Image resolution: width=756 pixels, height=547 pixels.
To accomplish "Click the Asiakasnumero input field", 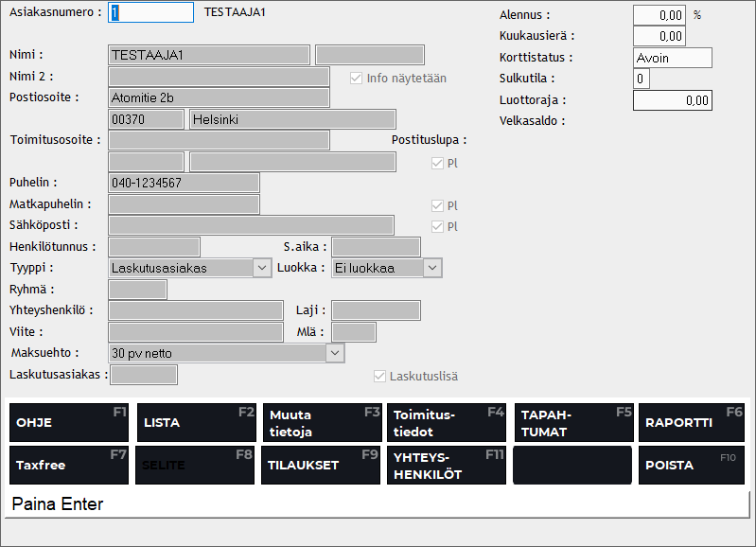I will (x=151, y=13).
